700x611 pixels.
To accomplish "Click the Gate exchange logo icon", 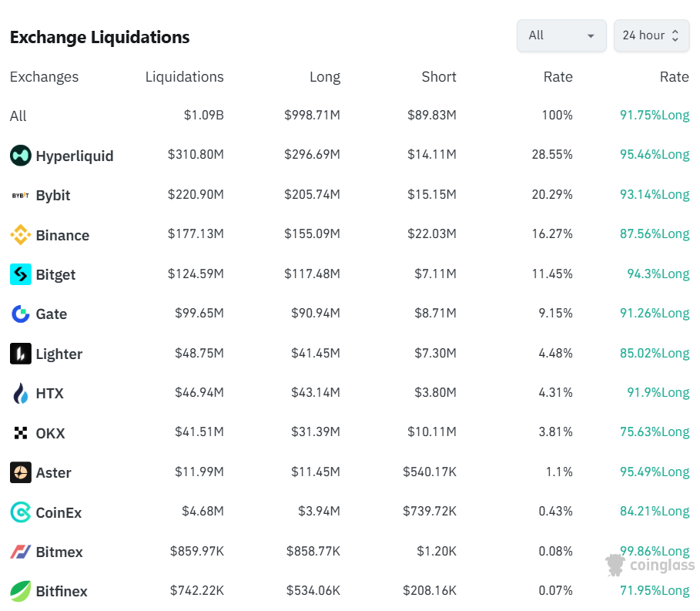I will pyautogui.click(x=21, y=314).
